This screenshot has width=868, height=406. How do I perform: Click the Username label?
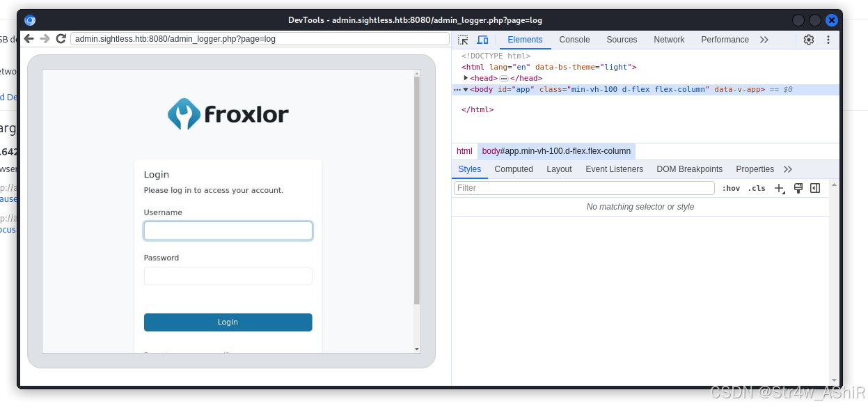(x=163, y=212)
